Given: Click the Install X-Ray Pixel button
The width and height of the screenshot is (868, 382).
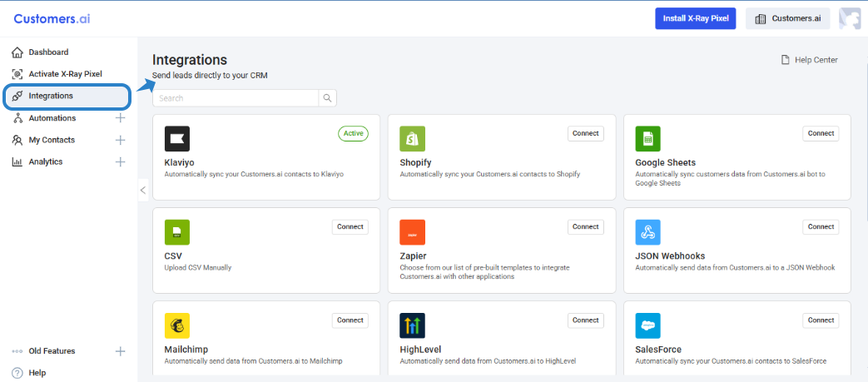Looking at the screenshot, I should 695,18.
